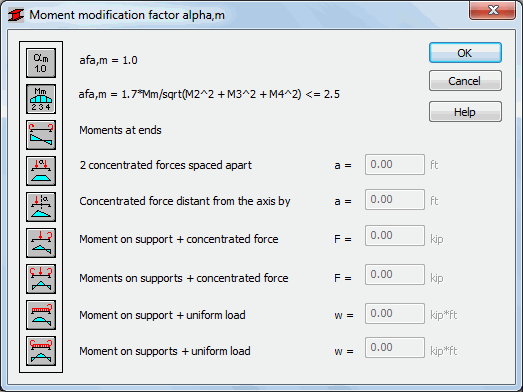Click F field for Moments on supports row
The height and width of the screenshot is (392, 523).
pos(395,275)
